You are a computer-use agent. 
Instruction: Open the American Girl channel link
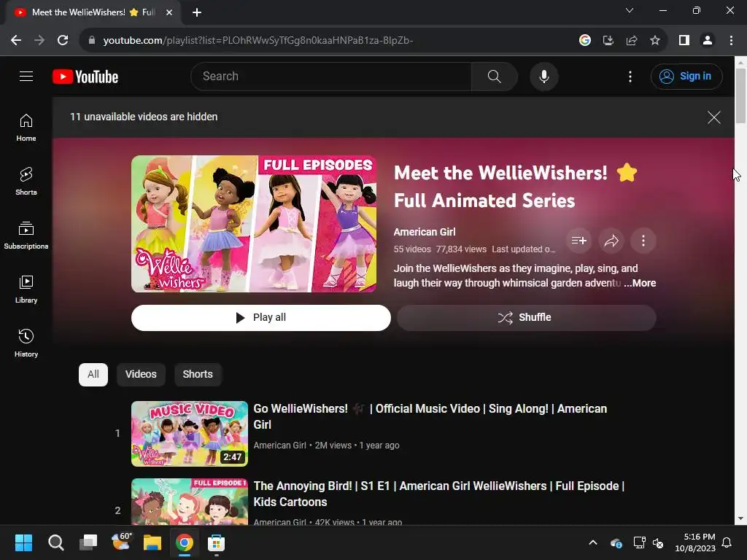click(425, 232)
